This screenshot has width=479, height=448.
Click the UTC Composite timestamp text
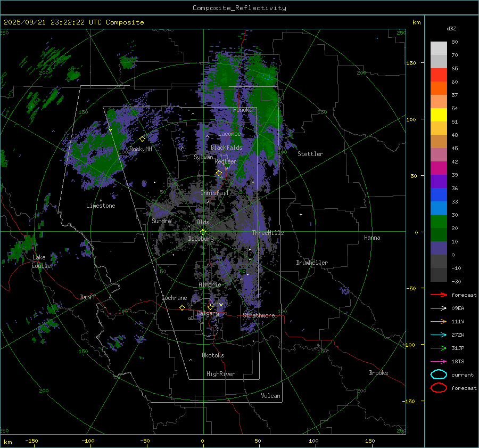pyautogui.click(x=74, y=22)
